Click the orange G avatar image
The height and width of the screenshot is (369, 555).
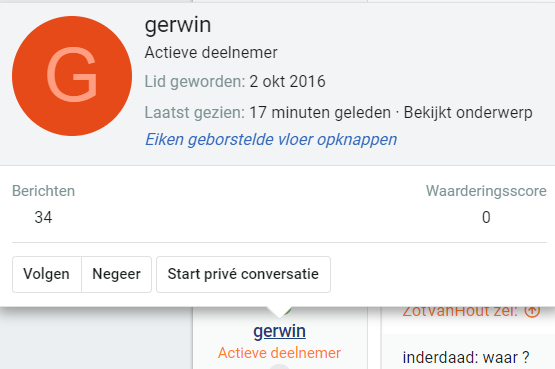[72, 76]
